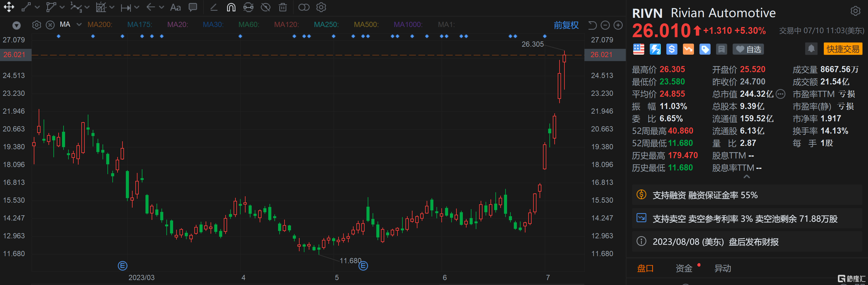The height and width of the screenshot is (285, 868).
Task: Open the arrow tool dropdown arrow
Action: [x=161, y=7]
